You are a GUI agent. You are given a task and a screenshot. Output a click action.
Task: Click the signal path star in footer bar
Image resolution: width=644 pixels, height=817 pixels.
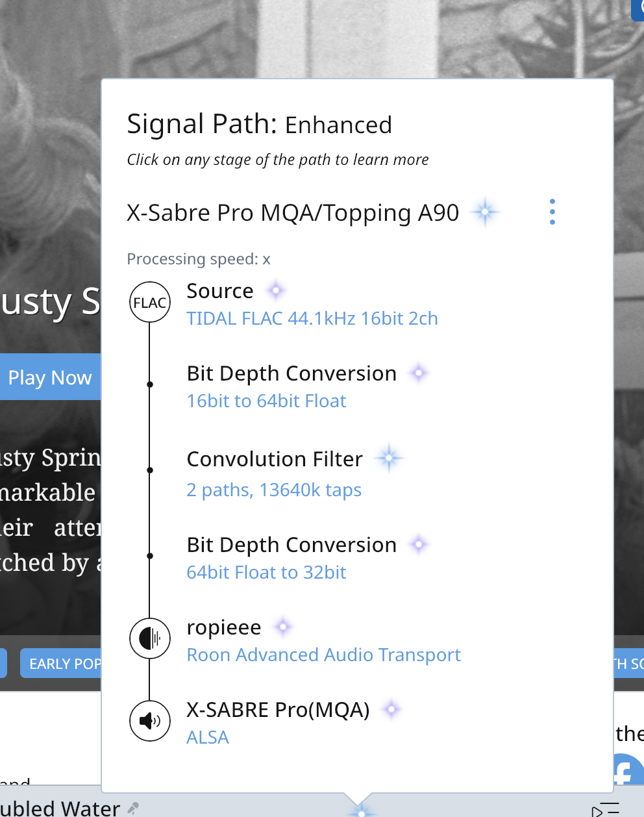point(361,811)
